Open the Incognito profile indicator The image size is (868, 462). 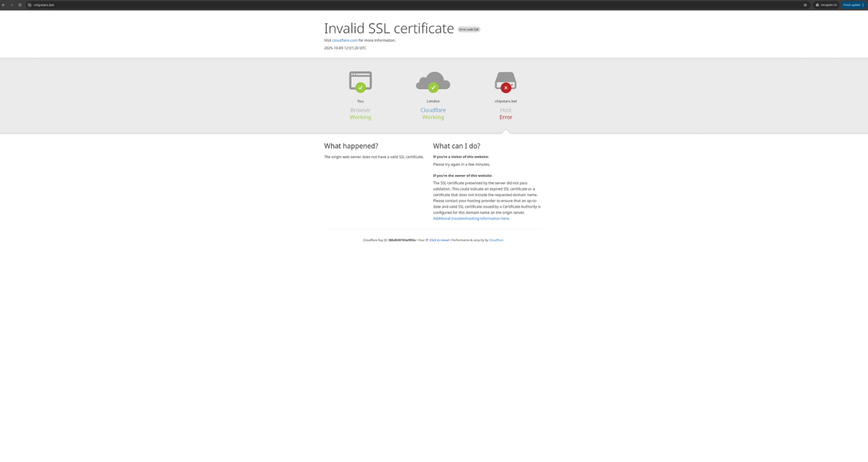(x=826, y=5)
